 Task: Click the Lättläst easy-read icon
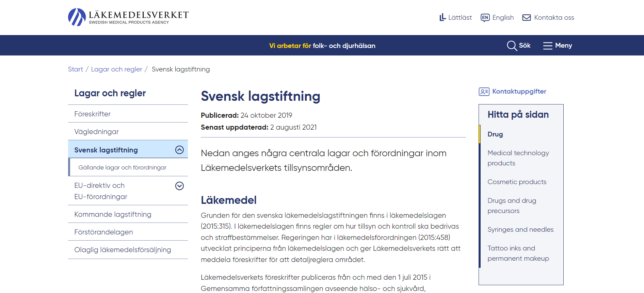(442, 17)
